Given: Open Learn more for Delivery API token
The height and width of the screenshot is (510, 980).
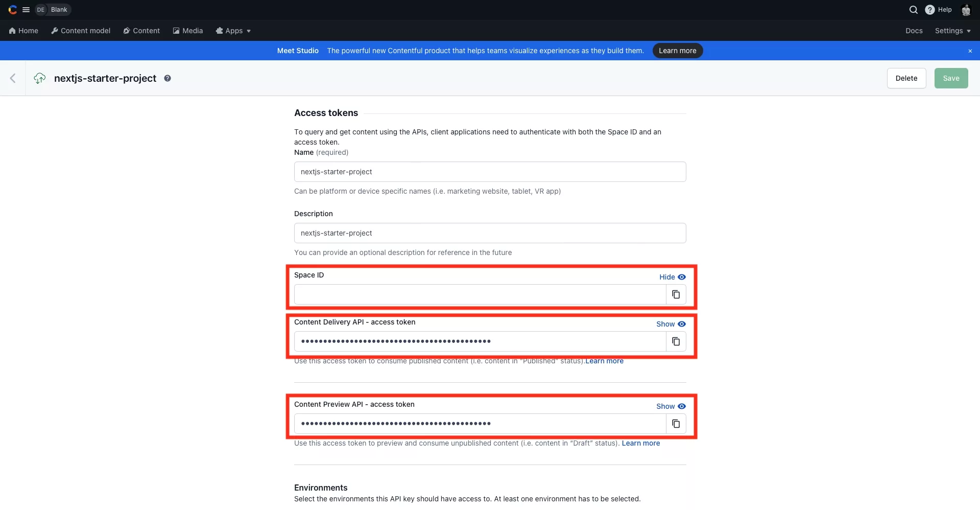Looking at the screenshot, I should 604,361.
